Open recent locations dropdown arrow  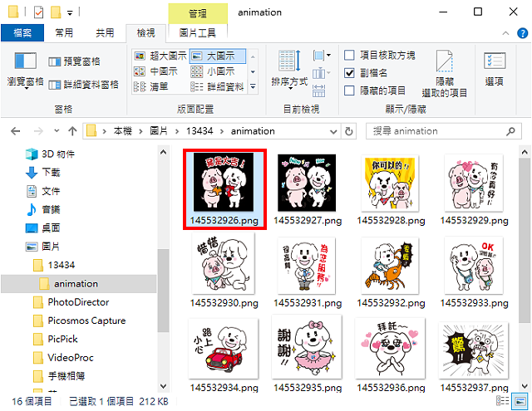coord(57,131)
